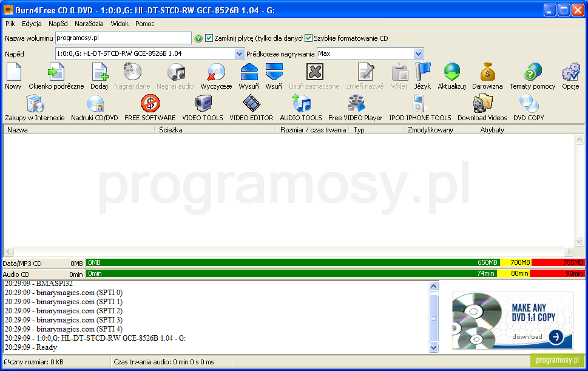Image resolution: width=588 pixels, height=371 pixels.
Task: Sort by the Zmodyfikowany column header
Action: 441,130
